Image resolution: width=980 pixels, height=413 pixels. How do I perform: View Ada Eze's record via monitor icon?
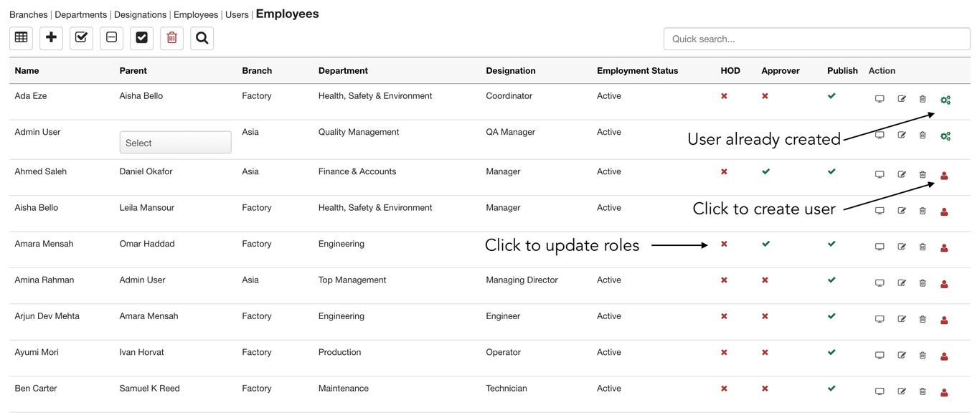(x=880, y=99)
